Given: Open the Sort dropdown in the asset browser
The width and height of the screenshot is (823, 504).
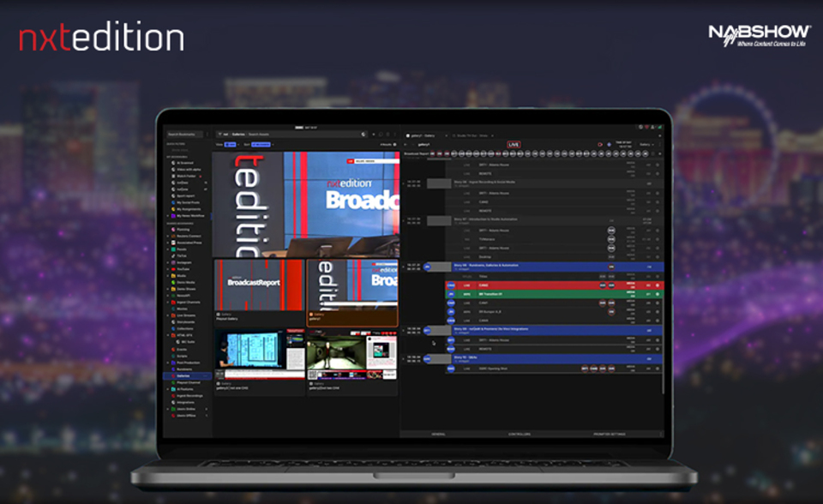Looking at the screenshot, I should click(261, 144).
